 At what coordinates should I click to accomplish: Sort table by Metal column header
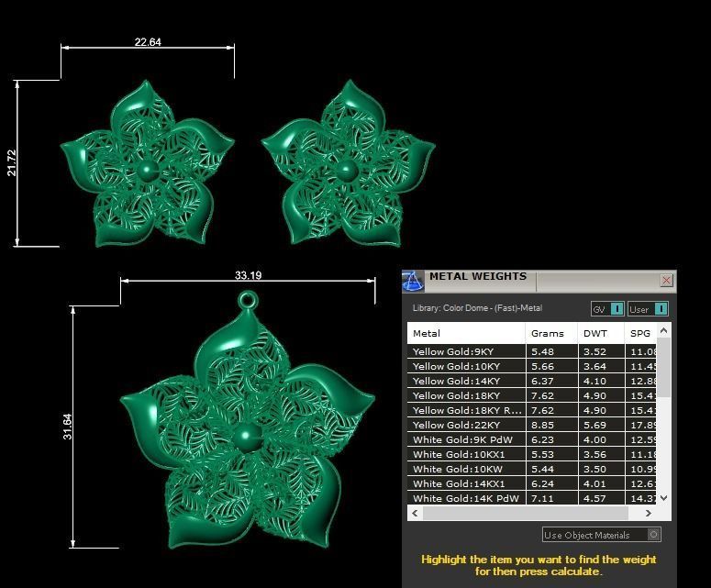tap(466, 333)
